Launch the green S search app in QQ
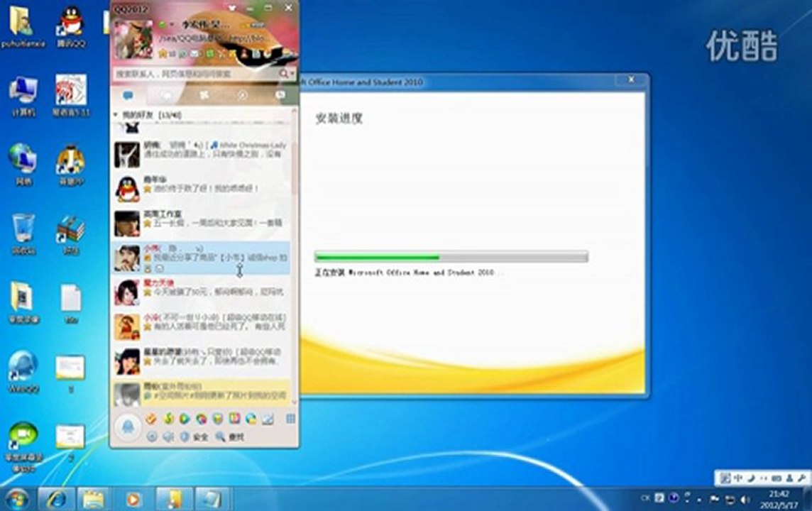This screenshot has height=511, width=812. (168, 418)
